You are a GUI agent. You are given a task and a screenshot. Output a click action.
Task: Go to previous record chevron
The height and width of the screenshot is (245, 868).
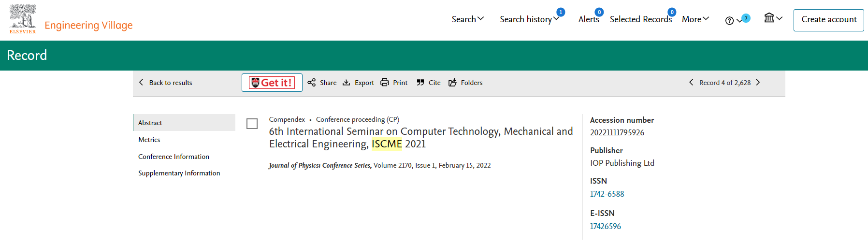[x=691, y=82]
